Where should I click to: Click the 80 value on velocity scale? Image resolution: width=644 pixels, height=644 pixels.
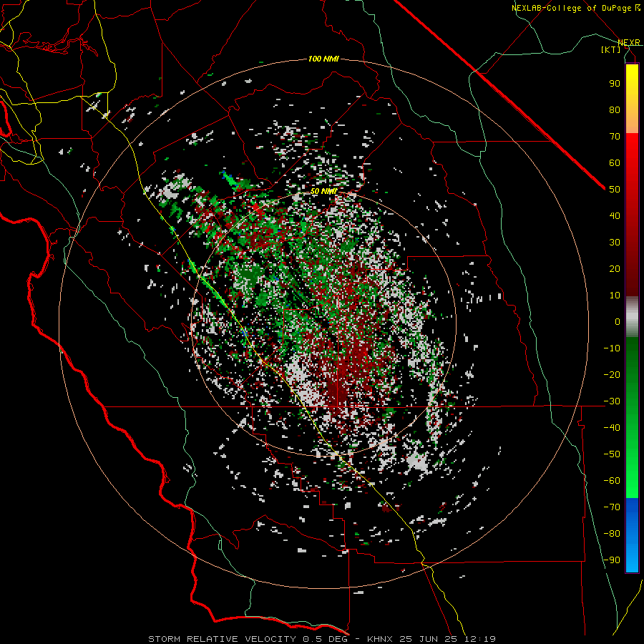pyautogui.click(x=615, y=109)
